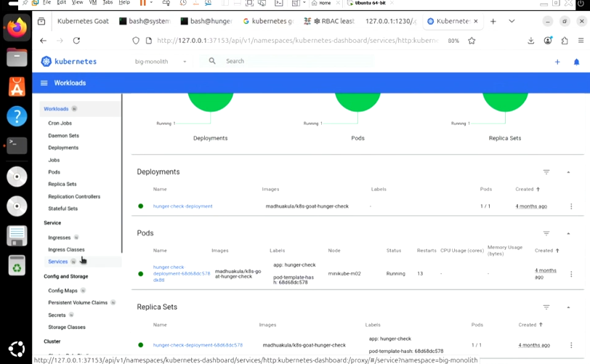Image resolution: width=590 pixels, height=364 pixels.
Task: Click the dashboard search magnifier icon
Action: pos(212,61)
